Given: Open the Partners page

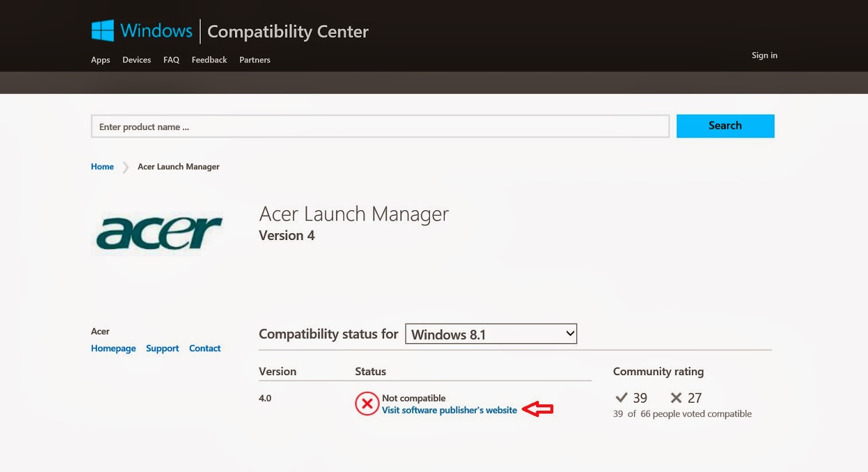Looking at the screenshot, I should (x=255, y=60).
